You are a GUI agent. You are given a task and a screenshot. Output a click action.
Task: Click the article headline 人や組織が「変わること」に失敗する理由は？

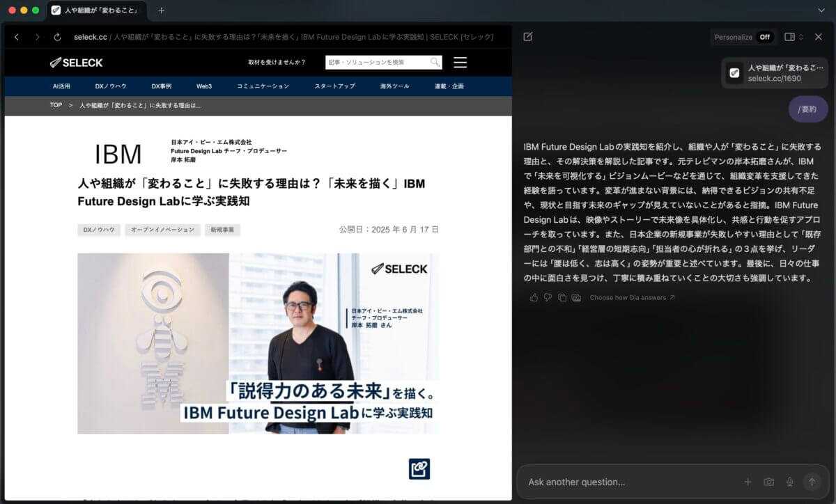pos(251,193)
